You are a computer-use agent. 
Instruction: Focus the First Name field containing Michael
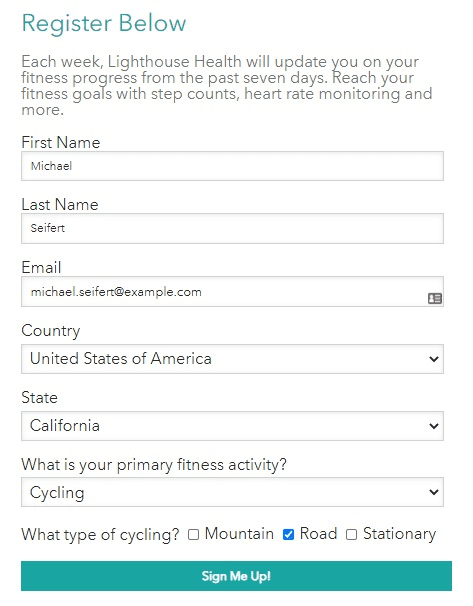pyautogui.click(x=232, y=166)
